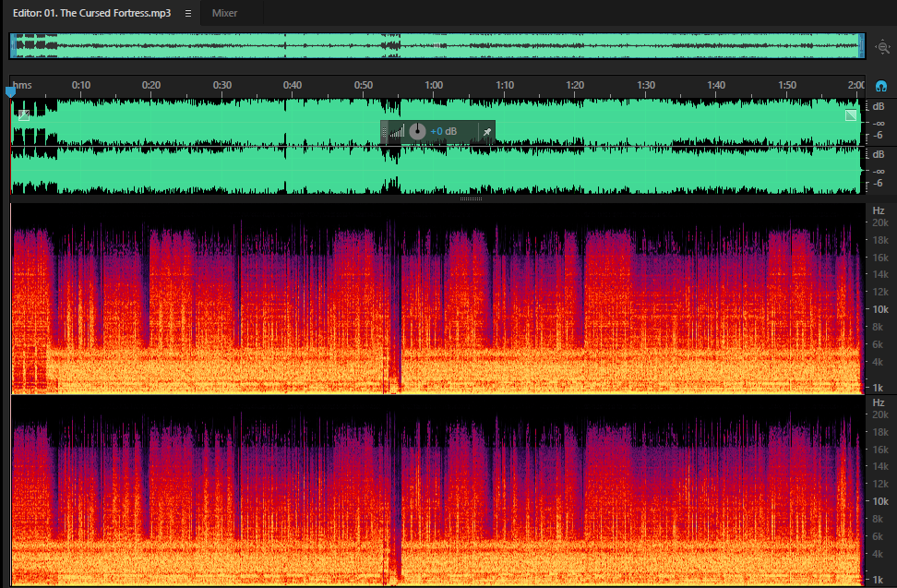This screenshot has height=588, width=897.
Task: Click the headphone monitoring icon beside the time ruler
Action: [x=881, y=87]
